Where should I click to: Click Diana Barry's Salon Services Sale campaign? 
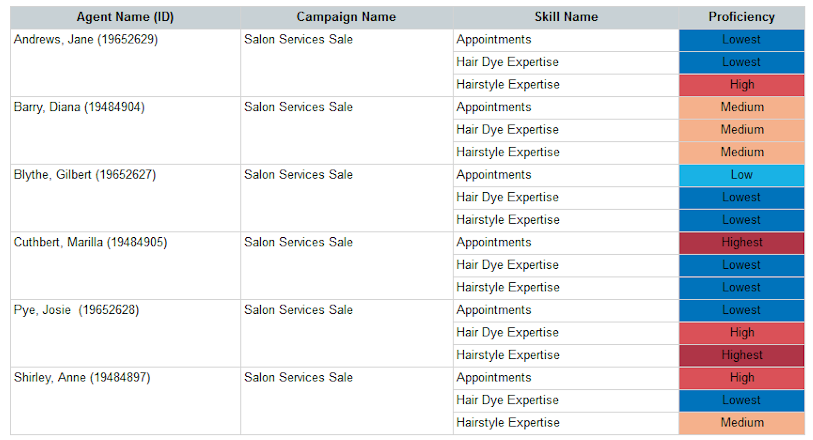[x=299, y=107]
